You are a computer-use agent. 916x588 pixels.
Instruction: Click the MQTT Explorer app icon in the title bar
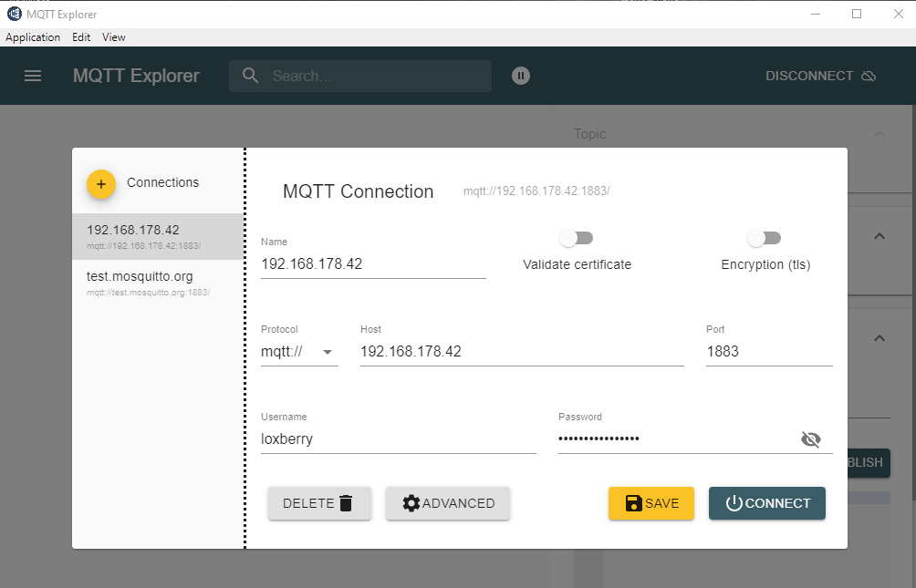coord(14,14)
